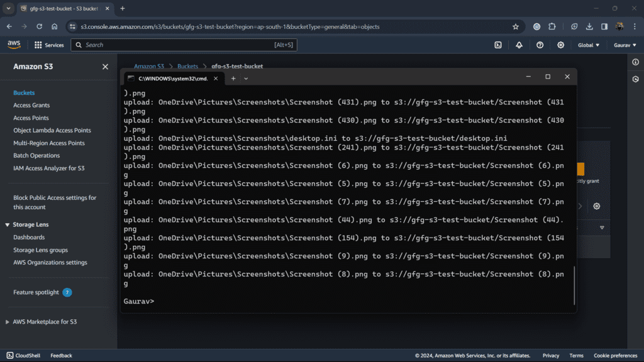
Task: Click the browser address bar URL
Action: click(230, 26)
